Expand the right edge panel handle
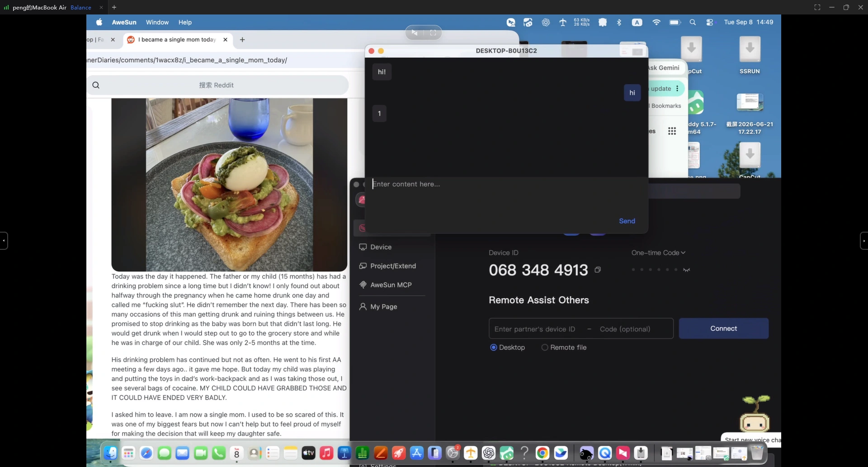Viewport: 868px width, 467px height. 864,241
